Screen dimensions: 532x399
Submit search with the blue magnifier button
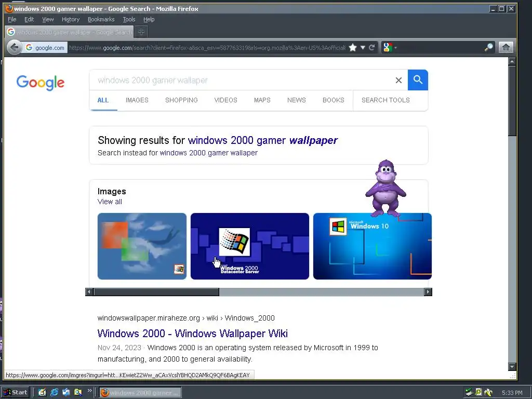(418, 80)
